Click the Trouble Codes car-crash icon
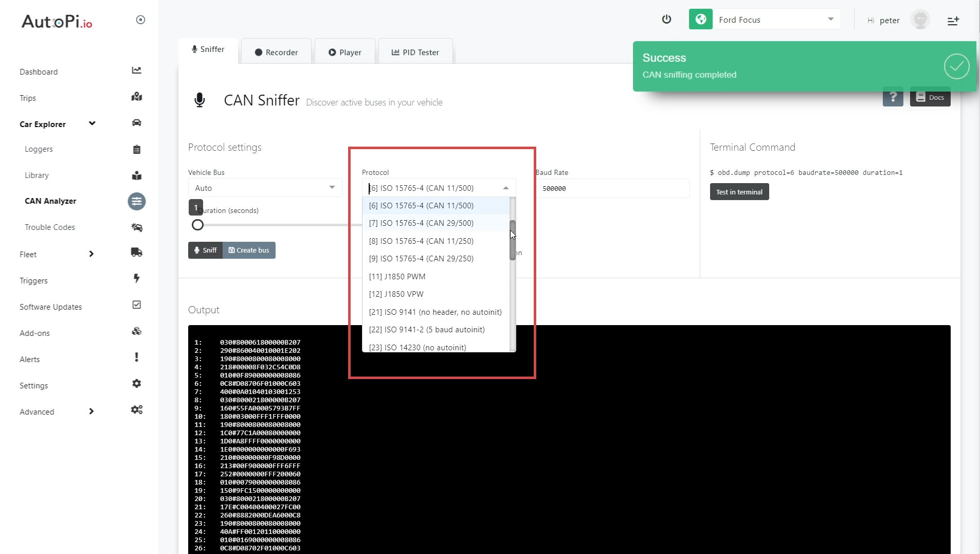Screen dimensions: 980x554 point(136,227)
